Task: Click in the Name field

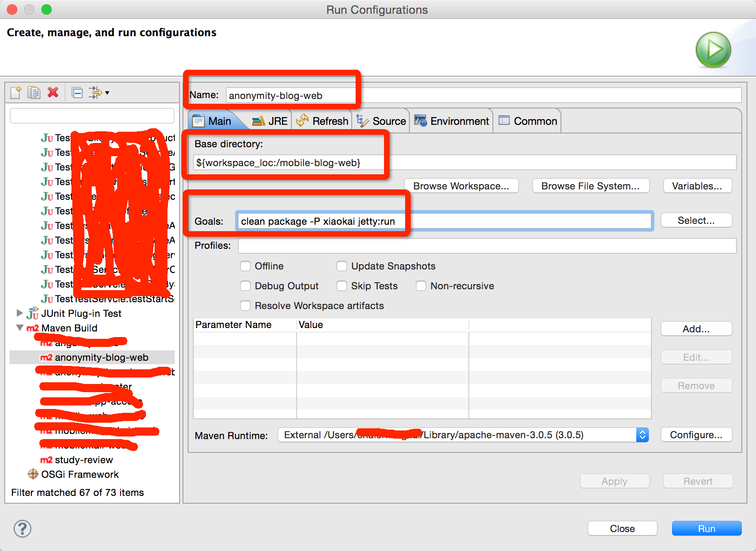Action: (x=483, y=96)
